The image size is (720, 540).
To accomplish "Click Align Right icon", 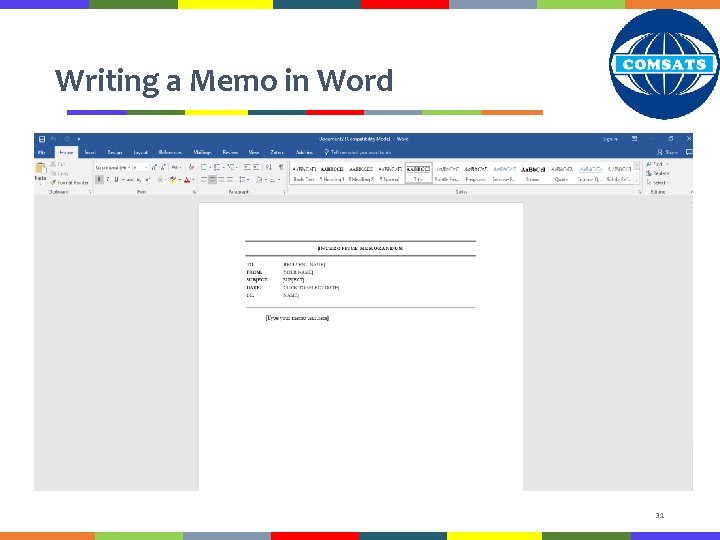I will pyautogui.click(x=221, y=180).
